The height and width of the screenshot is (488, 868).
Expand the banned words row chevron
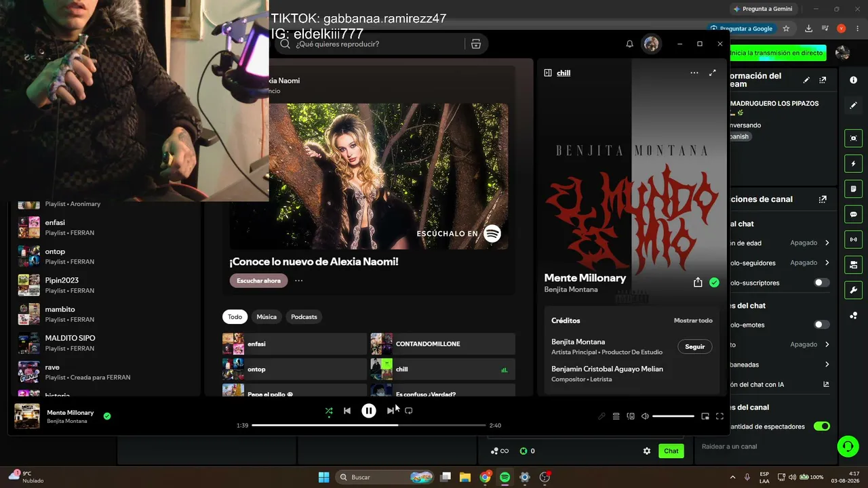click(x=827, y=365)
